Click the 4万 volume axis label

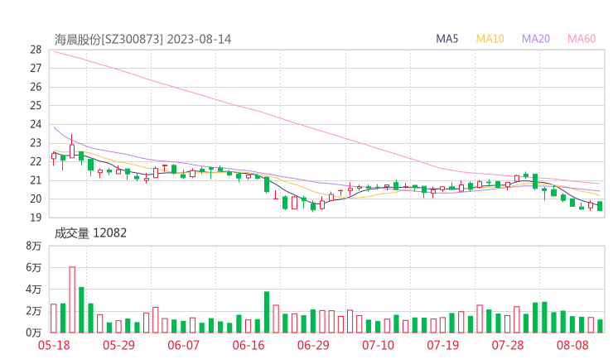[34, 290]
